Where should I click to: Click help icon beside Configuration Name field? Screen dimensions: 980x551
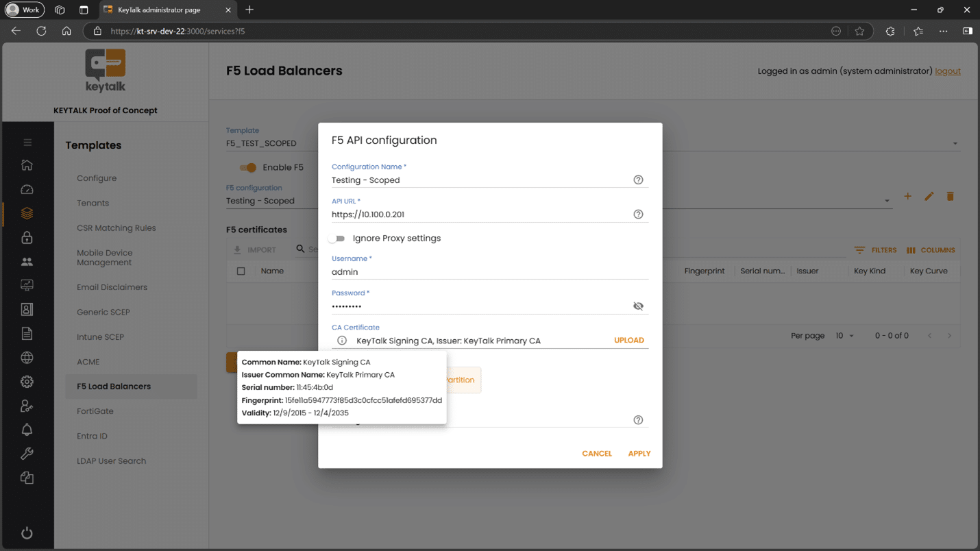638,180
